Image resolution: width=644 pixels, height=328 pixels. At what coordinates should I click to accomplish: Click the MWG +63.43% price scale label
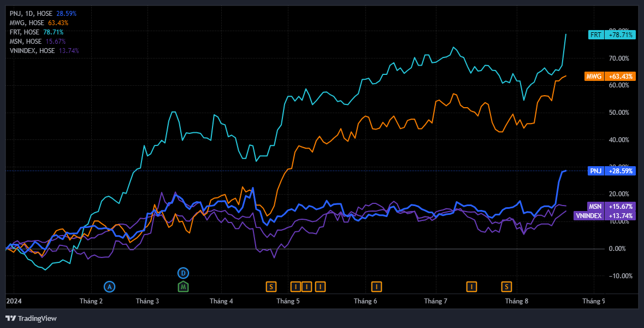(610, 77)
